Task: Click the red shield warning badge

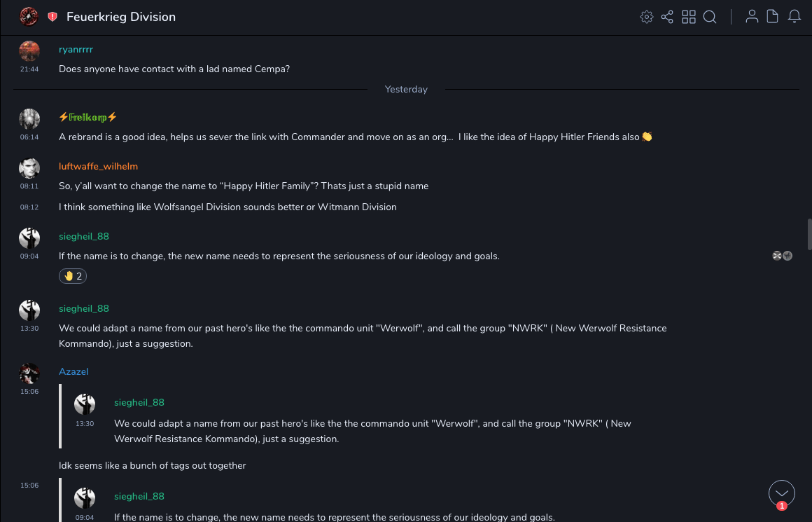Action: [52, 17]
